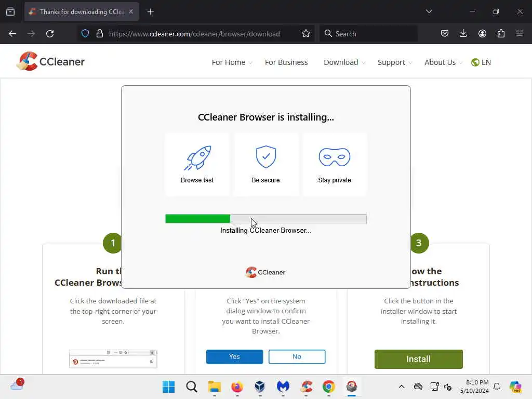Screen dimensions: 532x399
Task: Switch to Firefox in taskbar
Action: (237, 387)
